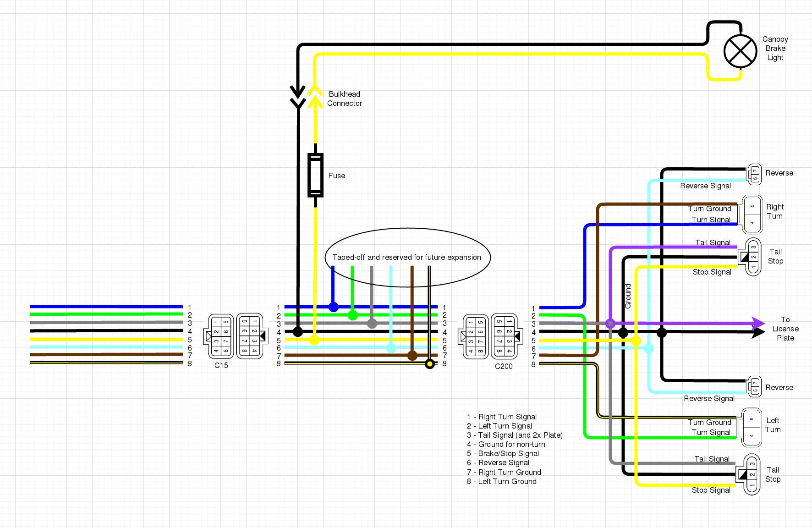Click legend entry '5 - Brake/Stop Signal'
Screen dimensions: 812x528
tap(503, 453)
